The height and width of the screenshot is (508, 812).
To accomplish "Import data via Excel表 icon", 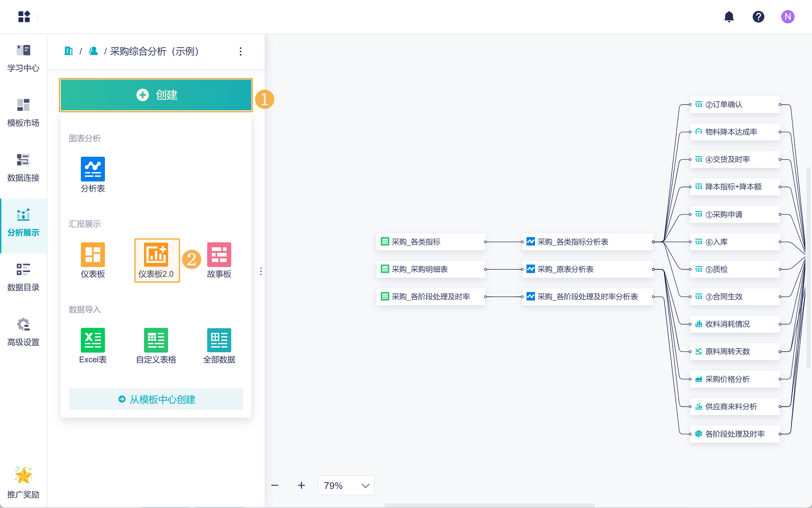I will 93,340.
